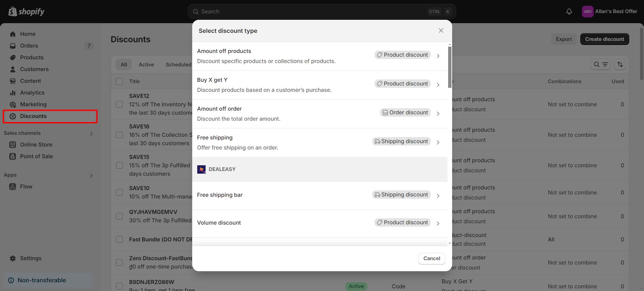Viewport: 644px width, 291px height.
Task: Choose the Amount off order option
Action: pos(319,114)
